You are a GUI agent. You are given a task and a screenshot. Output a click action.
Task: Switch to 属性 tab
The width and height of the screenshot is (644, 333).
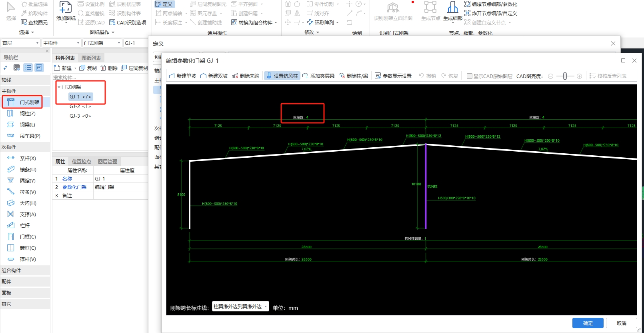(x=60, y=161)
